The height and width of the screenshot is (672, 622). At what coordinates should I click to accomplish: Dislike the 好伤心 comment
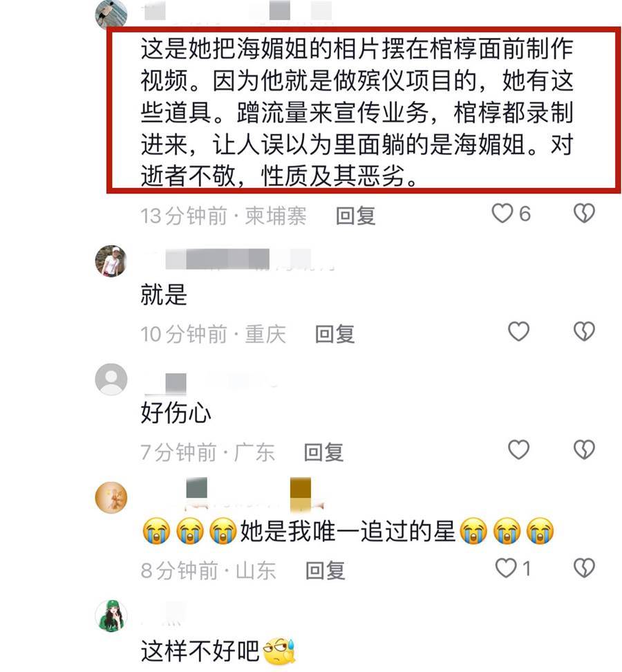pos(584,450)
